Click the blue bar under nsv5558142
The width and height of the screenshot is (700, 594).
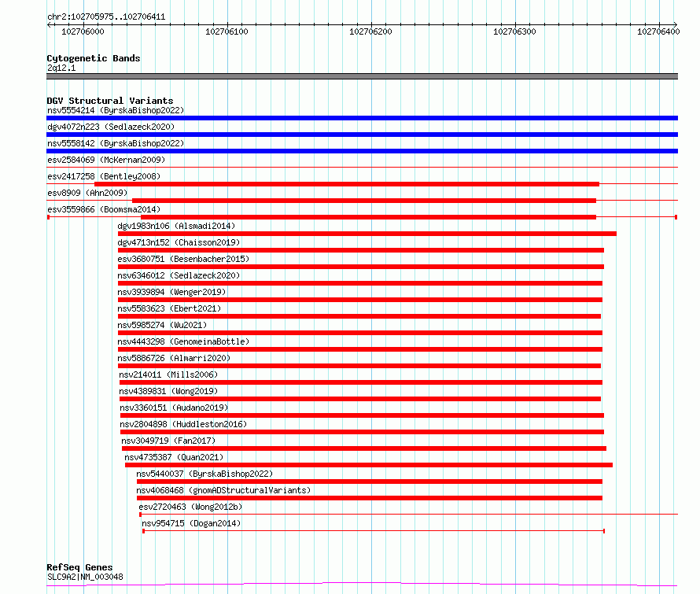click(x=362, y=151)
